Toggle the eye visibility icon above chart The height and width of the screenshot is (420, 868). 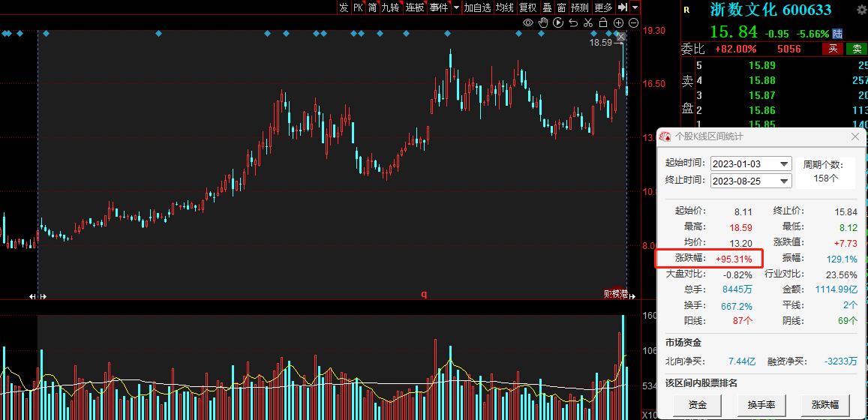pyautogui.click(x=528, y=23)
